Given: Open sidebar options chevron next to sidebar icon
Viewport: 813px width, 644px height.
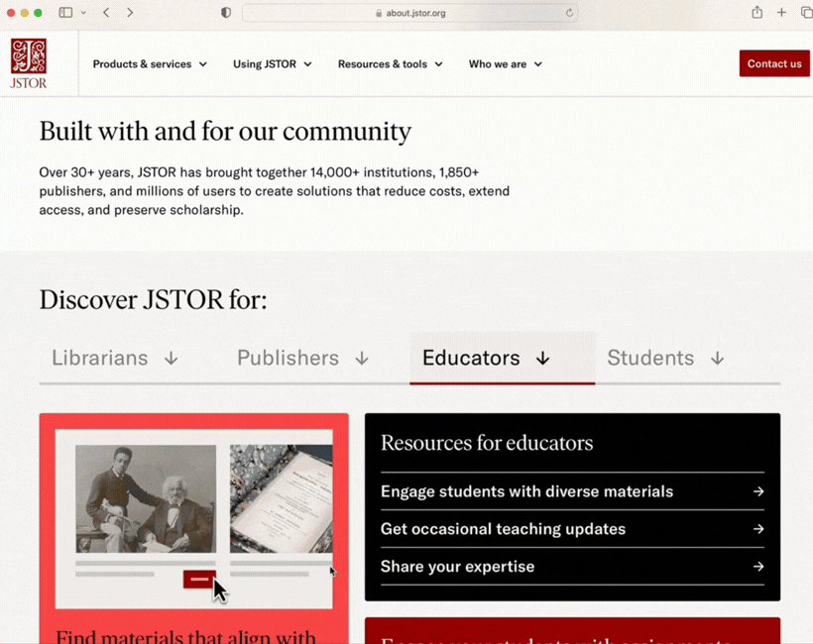Looking at the screenshot, I should pos(83,13).
